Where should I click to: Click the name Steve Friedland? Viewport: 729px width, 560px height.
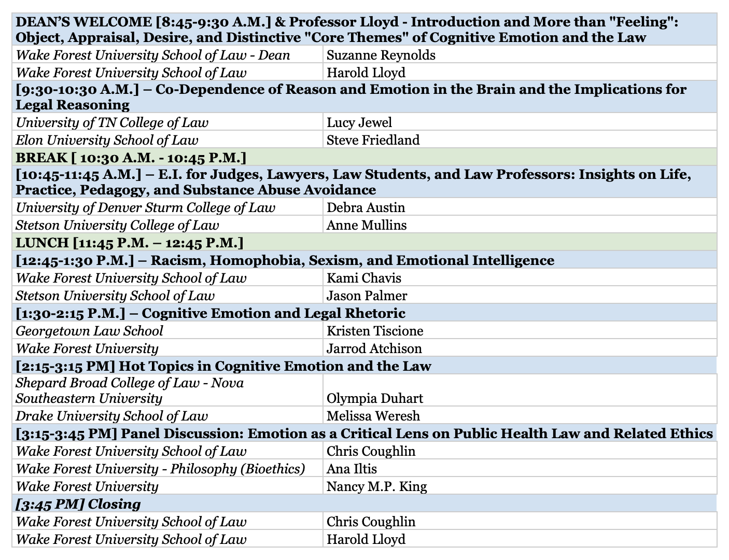[x=373, y=140]
